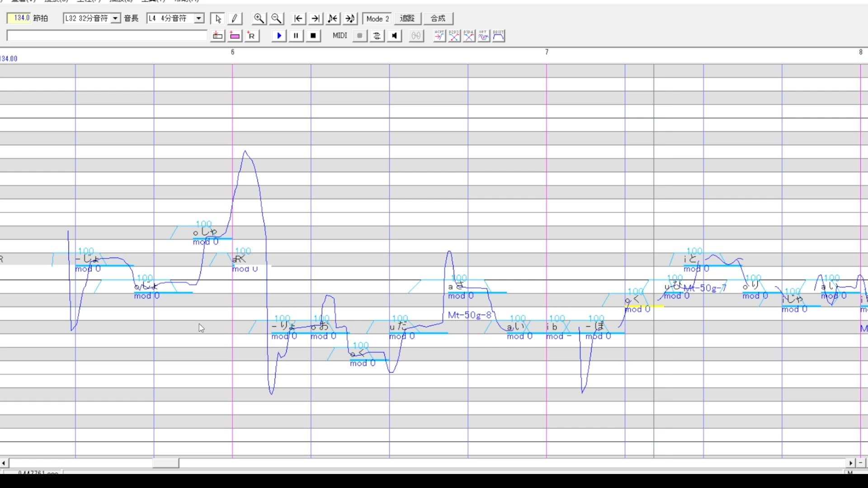Click measure marker 8 on ruler
The height and width of the screenshot is (488, 868).
(861, 52)
